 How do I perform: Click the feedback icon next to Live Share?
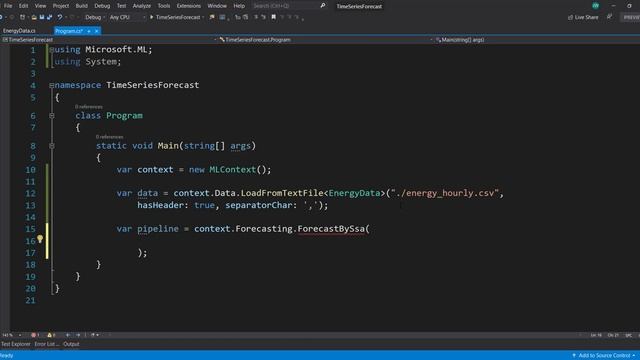[x=609, y=17]
